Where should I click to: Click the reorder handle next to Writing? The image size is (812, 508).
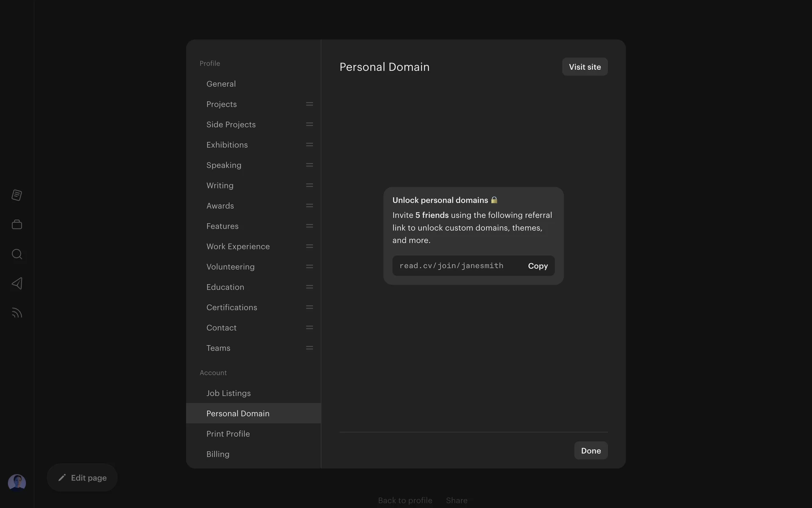click(x=309, y=185)
